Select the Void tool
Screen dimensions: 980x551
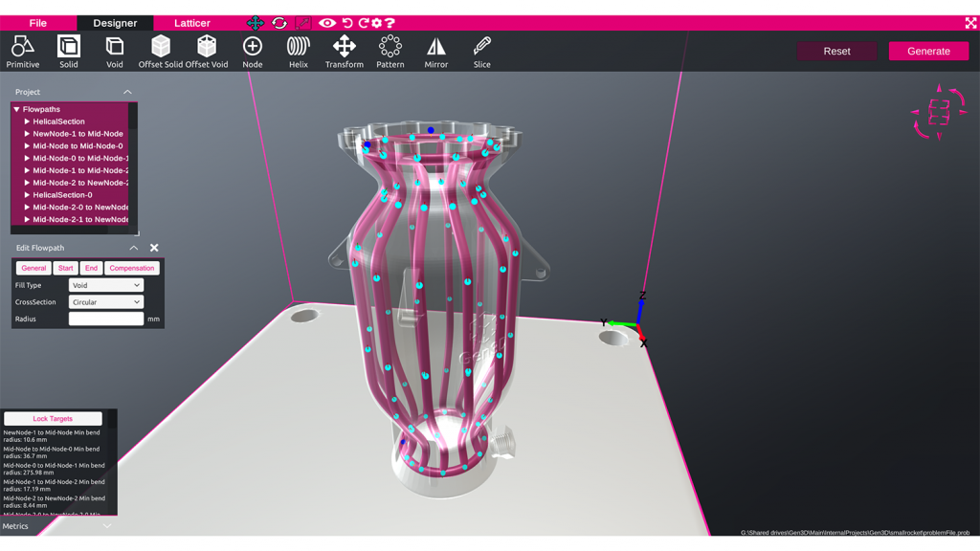[x=114, y=48]
